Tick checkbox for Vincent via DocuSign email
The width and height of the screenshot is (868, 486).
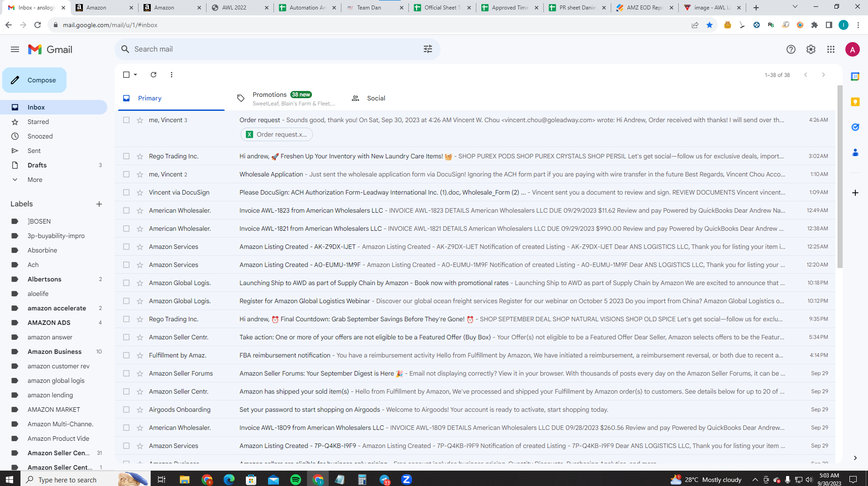tap(126, 192)
